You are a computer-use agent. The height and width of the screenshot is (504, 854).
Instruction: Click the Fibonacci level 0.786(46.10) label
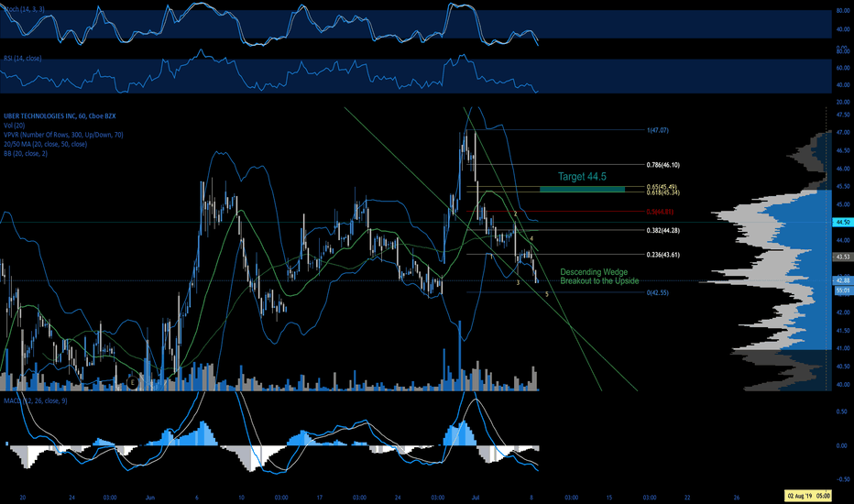[x=662, y=165]
